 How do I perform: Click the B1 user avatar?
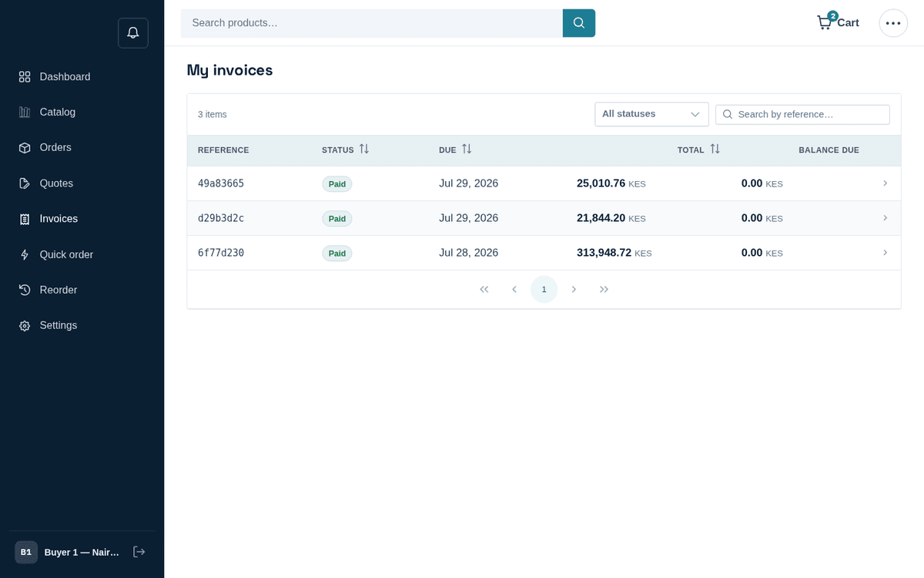(x=26, y=552)
